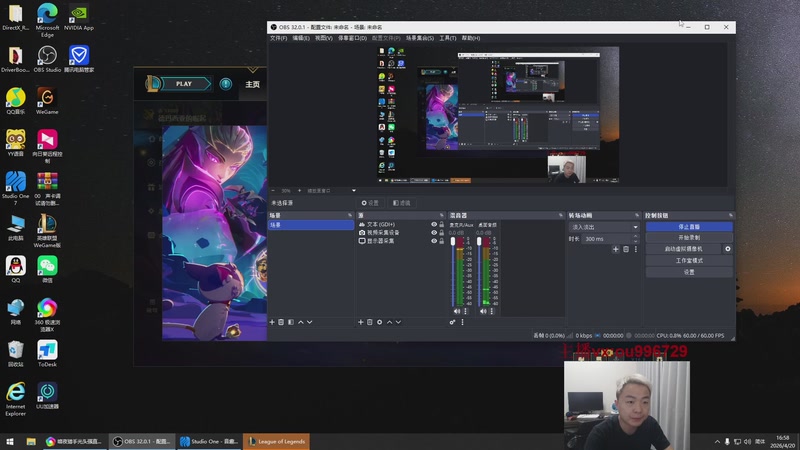This screenshot has width=800, height=450.
Task: Click 开始录制 button
Action: coord(689,238)
